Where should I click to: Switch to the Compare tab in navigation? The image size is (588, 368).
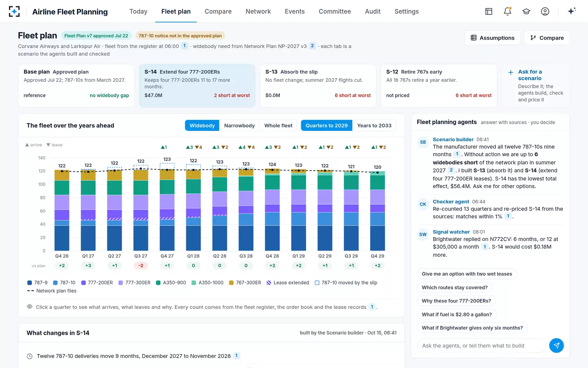[218, 11]
